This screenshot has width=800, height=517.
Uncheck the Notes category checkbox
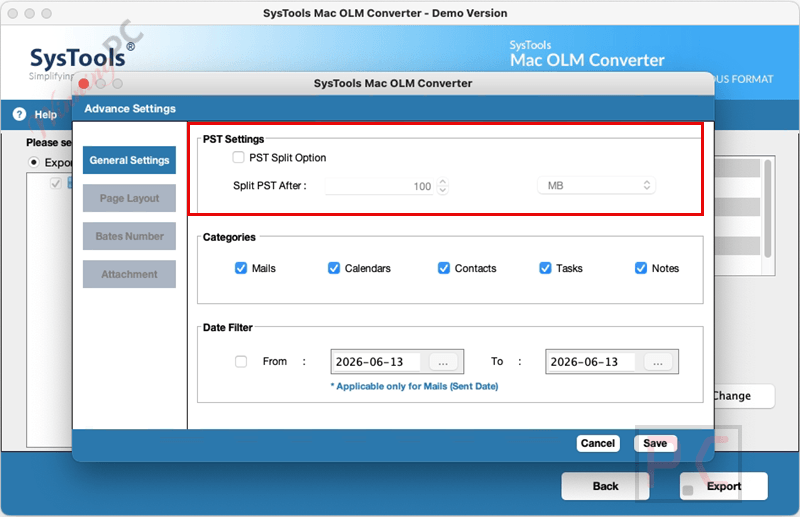[641, 268]
